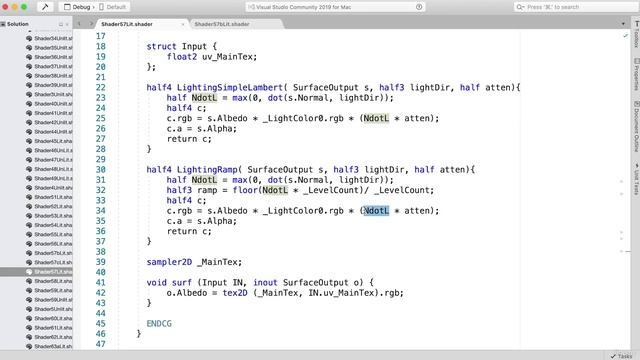Select Shader34Unlit file in Solution tree

(x=49, y=38)
